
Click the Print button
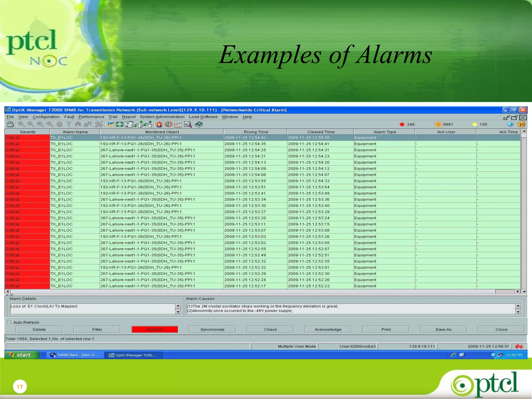tap(386, 329)
